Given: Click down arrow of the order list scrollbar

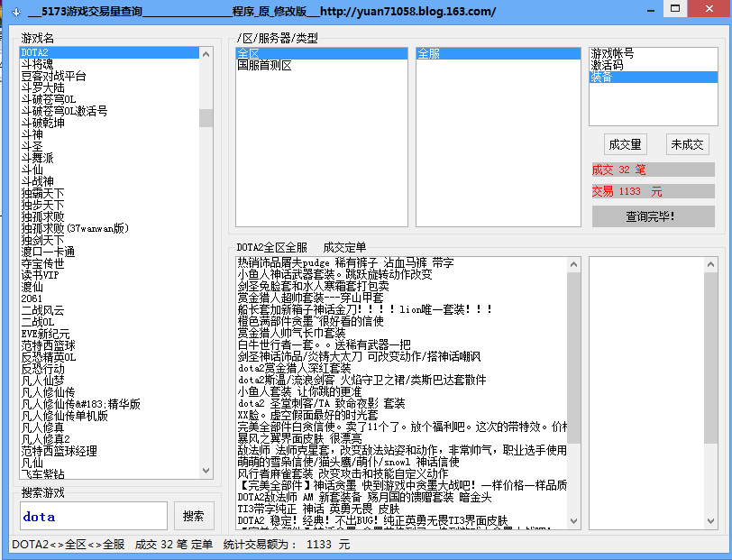Looking at the screenshot, I should coord(573,520).
